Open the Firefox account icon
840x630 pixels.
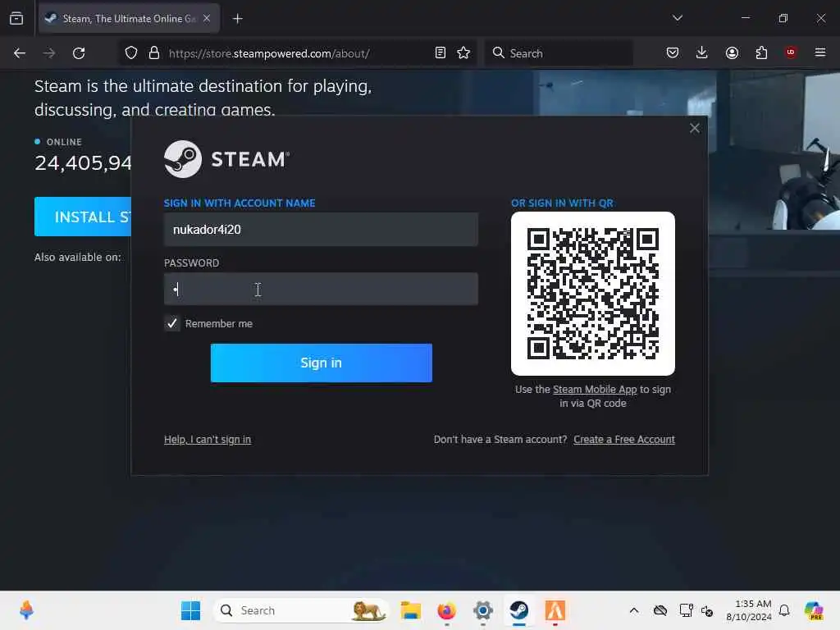[x=732, y=52]
